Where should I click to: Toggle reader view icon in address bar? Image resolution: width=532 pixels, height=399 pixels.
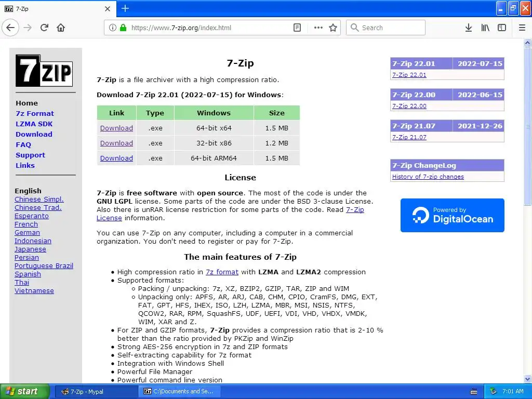(x=297, y=28)
